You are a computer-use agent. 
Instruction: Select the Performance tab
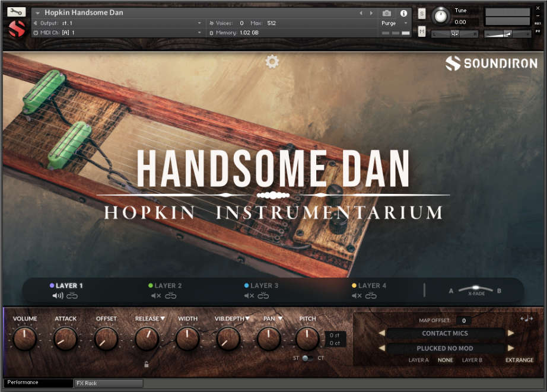[38, 383]
